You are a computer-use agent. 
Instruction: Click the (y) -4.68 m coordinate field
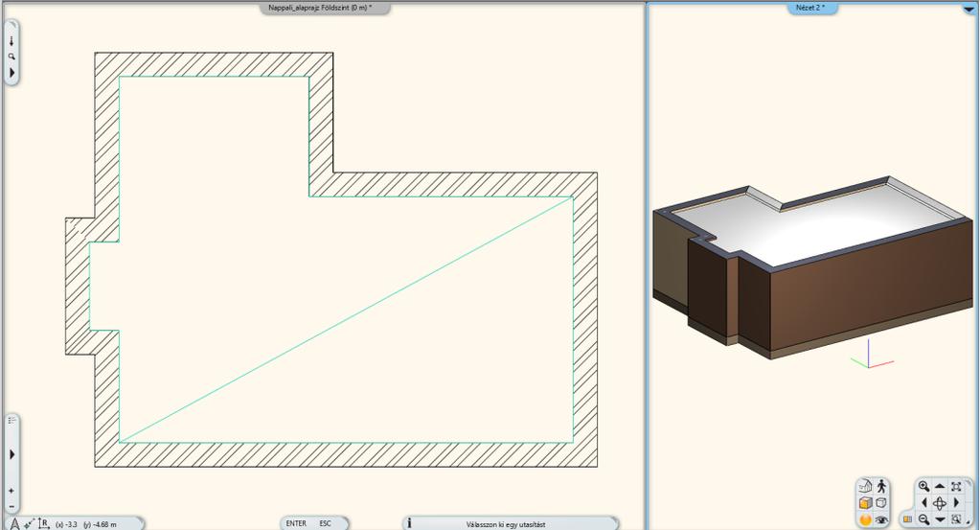click(x=100, y=524)
